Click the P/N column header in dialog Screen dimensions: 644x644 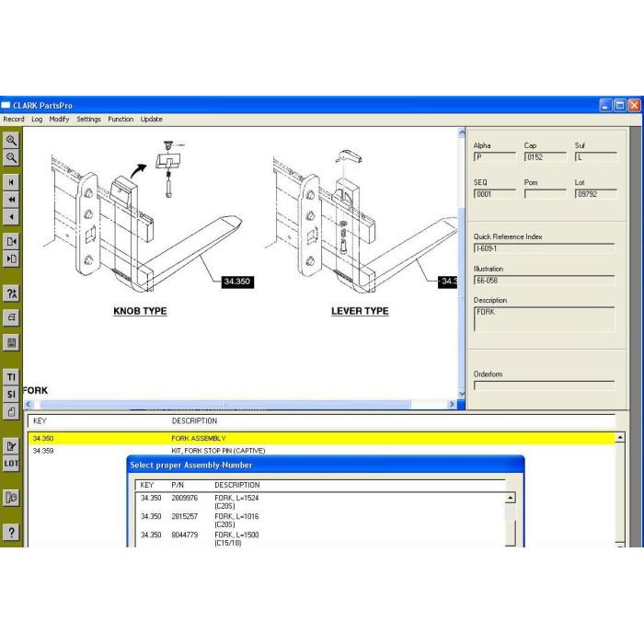click(178, 485)
